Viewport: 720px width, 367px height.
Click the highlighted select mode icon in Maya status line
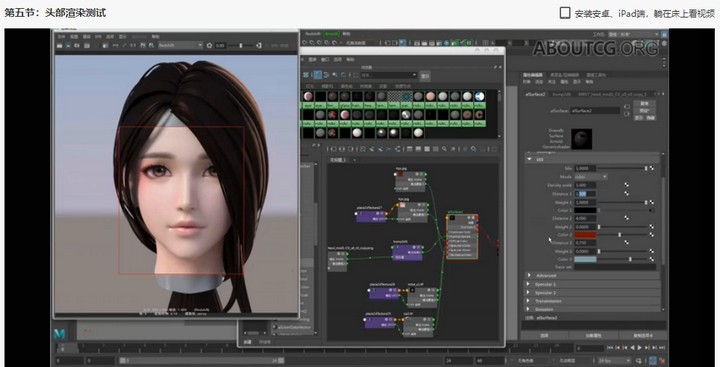tap(402, 43)
